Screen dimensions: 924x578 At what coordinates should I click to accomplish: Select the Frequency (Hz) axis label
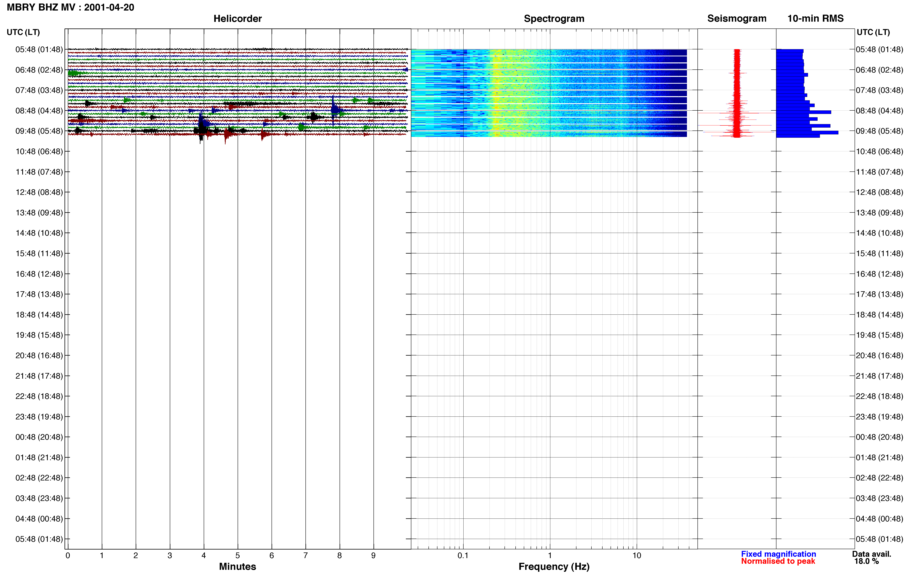point(554,566)
